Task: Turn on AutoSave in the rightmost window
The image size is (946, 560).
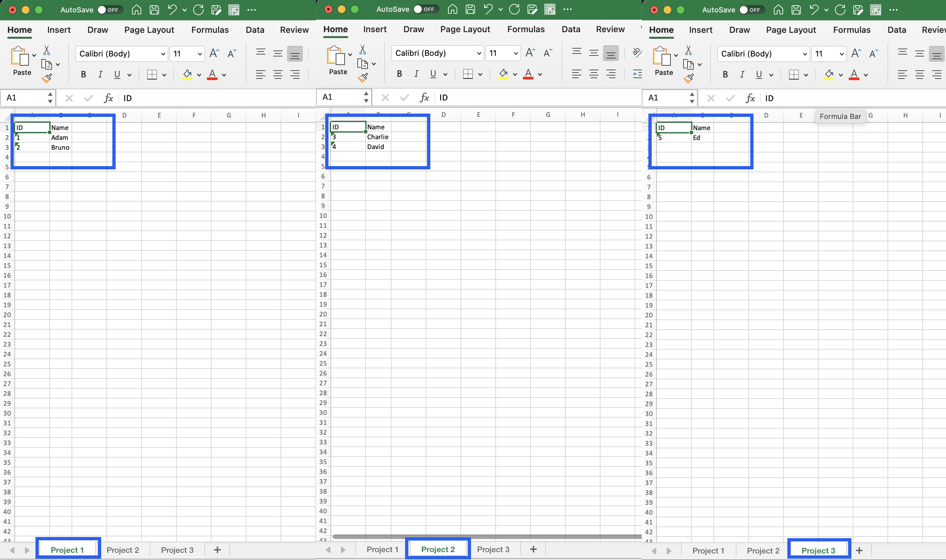Action: 752,10
